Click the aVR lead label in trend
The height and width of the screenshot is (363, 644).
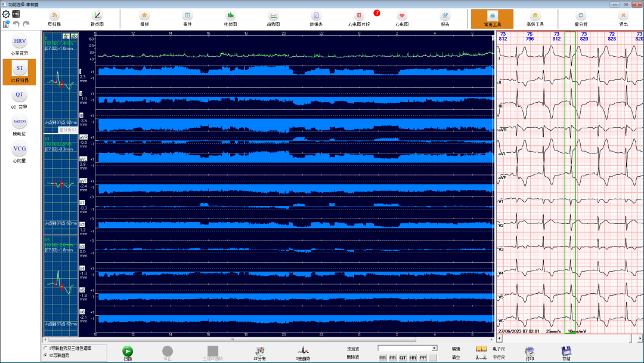83,137
